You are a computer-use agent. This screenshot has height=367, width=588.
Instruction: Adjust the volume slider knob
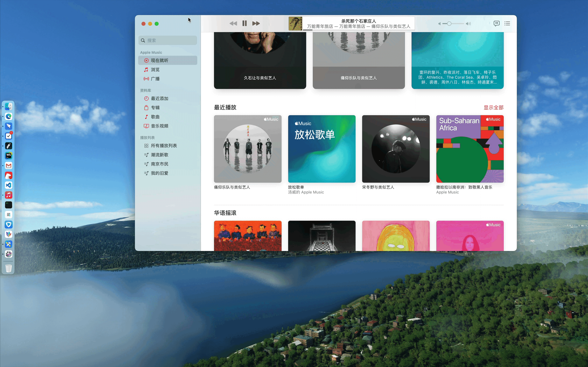449,24
